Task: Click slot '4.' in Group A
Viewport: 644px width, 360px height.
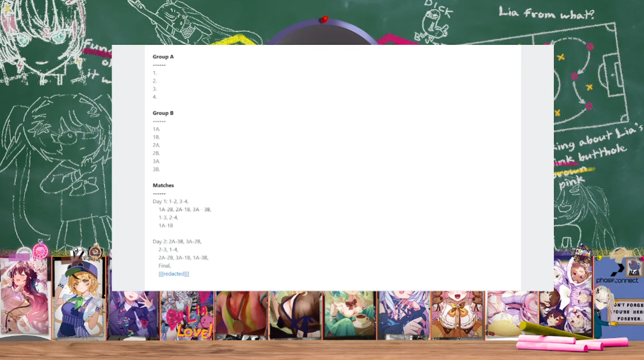Action: click(155, 97)
